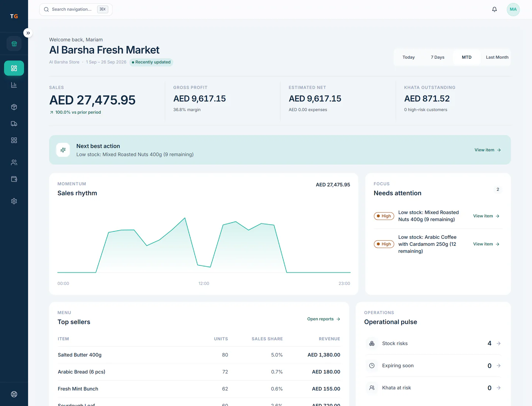Switch to the 7 Days period tab
The width and height of the screenshot is (532, 406).
pyautogui.click(x=437, y=57)
